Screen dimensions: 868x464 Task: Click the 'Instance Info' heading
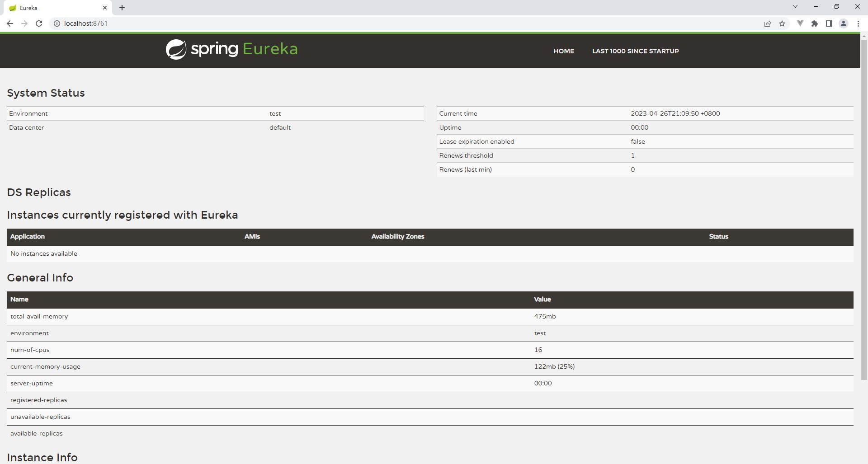pos(42,457)
